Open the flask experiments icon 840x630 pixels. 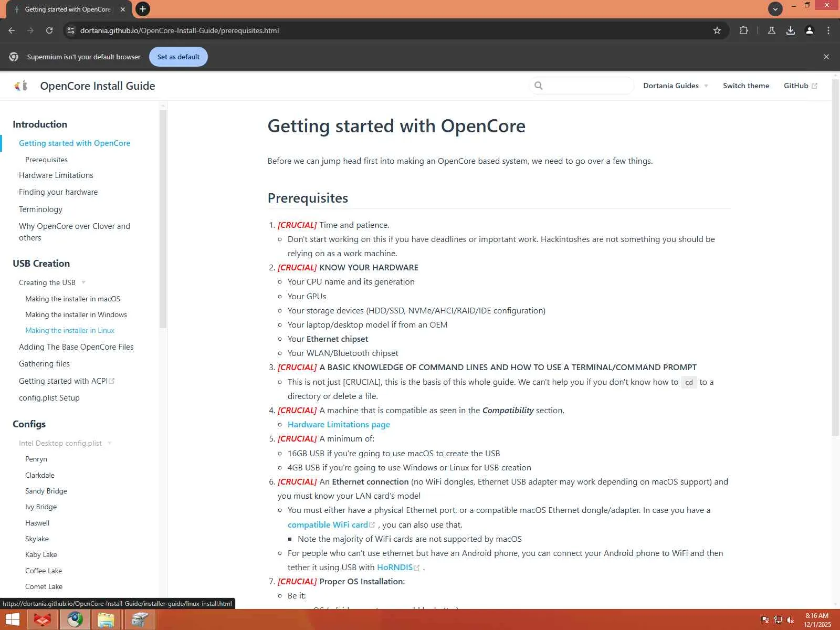click(x=772, y=30)
